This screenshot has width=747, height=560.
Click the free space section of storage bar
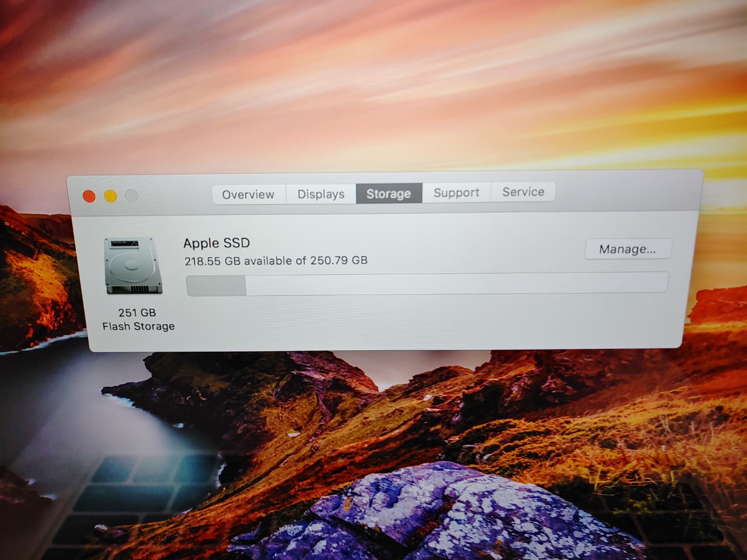click(457, 283)
